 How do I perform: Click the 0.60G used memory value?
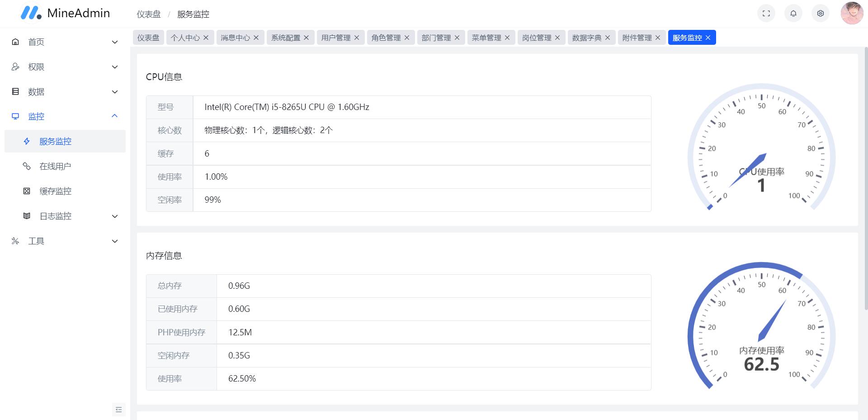pyautogui.click(x=239, y=309)
